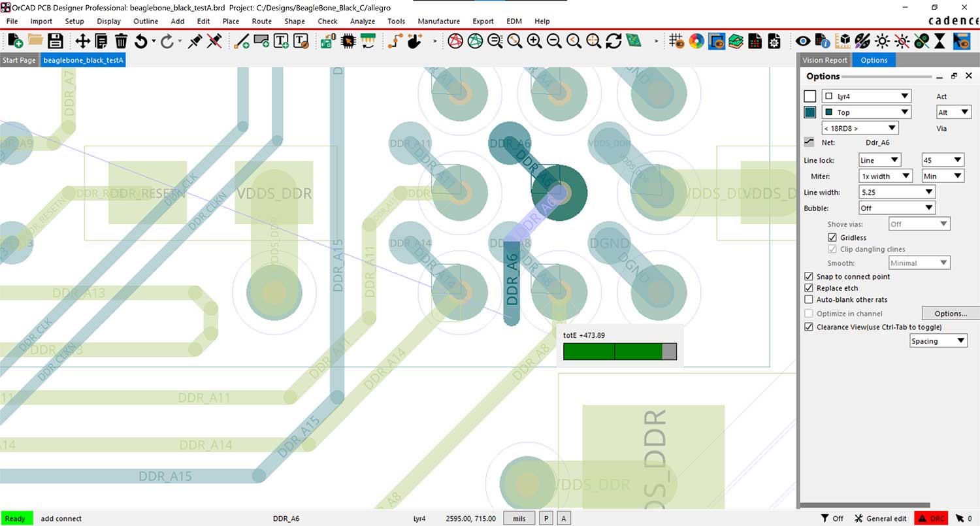Toggle the P button in status bar

tap(546, 518)
